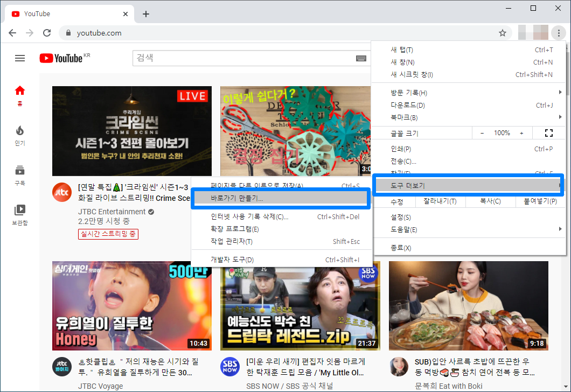Click the YouTube search (검색) field

(x=244, y=58)
